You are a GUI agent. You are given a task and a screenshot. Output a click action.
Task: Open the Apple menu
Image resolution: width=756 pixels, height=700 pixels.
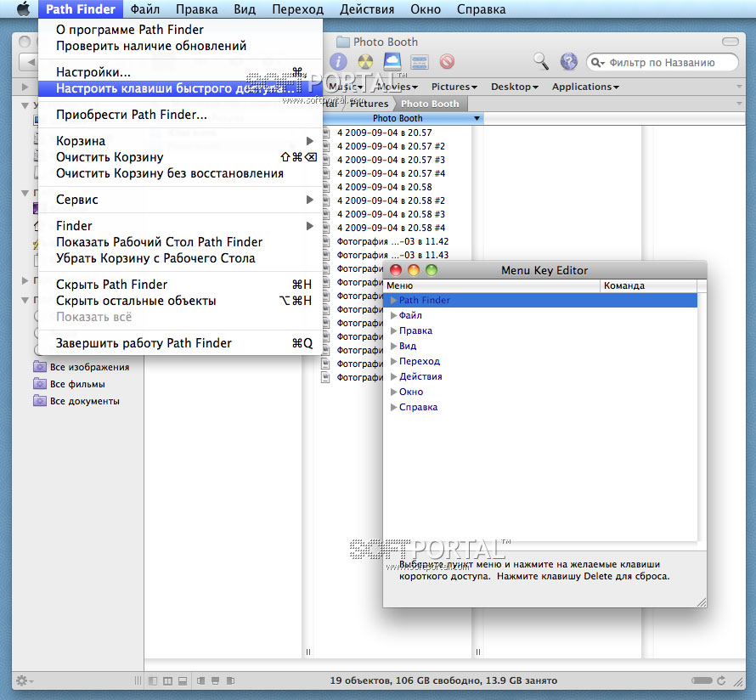point(23,9)
